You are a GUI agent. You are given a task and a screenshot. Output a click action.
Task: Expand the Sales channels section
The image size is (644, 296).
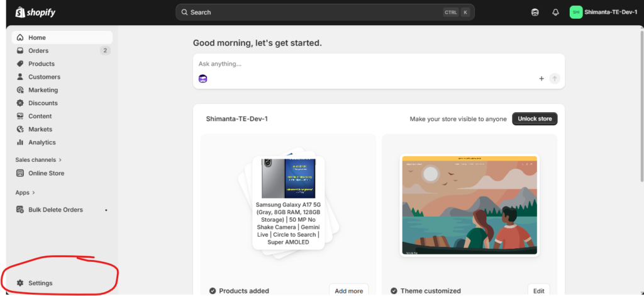coord(38,160)
